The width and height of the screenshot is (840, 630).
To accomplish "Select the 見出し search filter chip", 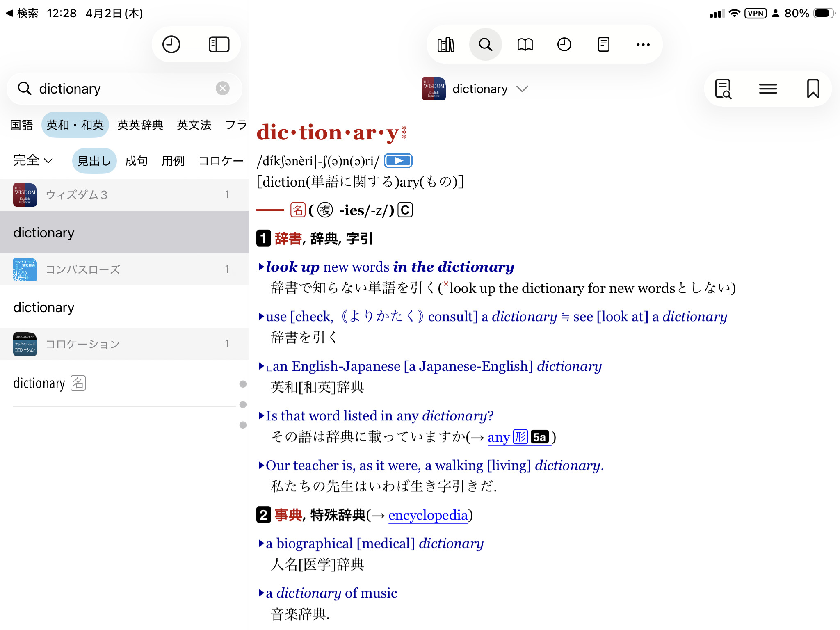I will click(94, 161).
